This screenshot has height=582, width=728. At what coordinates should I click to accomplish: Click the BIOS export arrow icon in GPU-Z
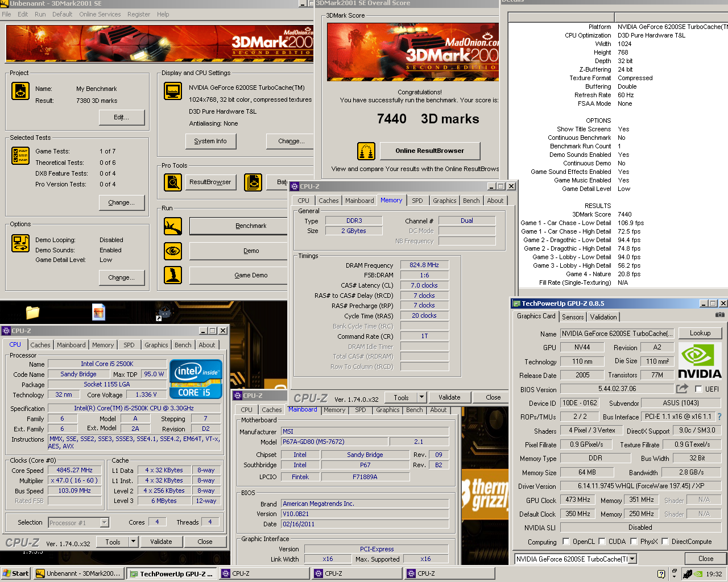pos(682,389)
